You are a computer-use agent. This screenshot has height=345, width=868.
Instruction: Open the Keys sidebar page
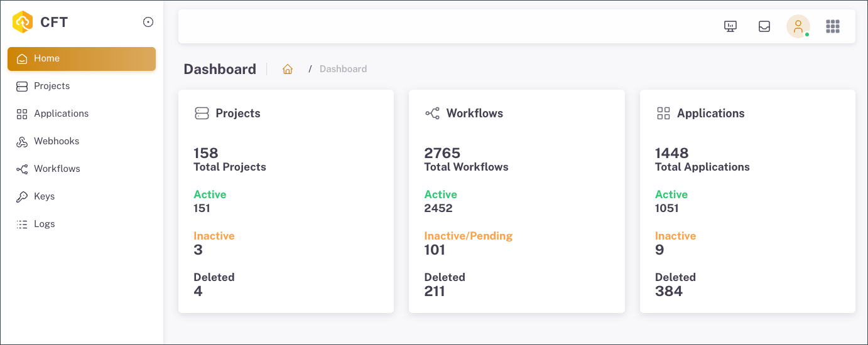coord(44,196)
